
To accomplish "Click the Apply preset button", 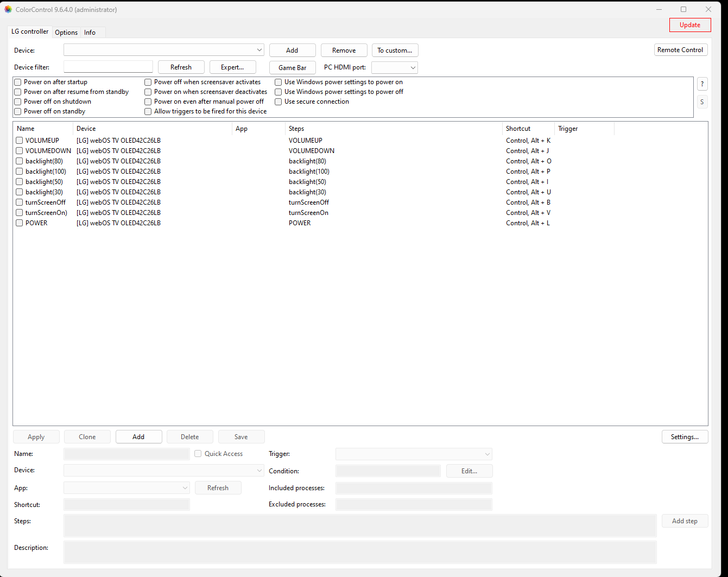I will pyautogui.click(x=36, y=437).
